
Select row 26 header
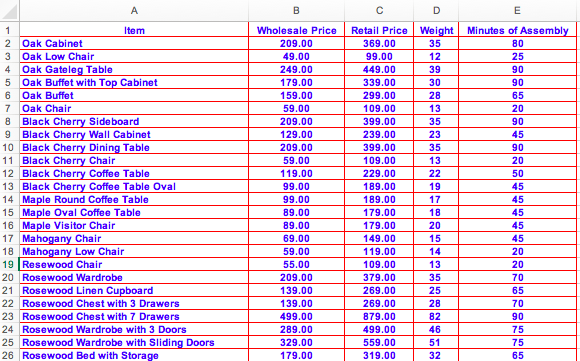coord(9,355)
